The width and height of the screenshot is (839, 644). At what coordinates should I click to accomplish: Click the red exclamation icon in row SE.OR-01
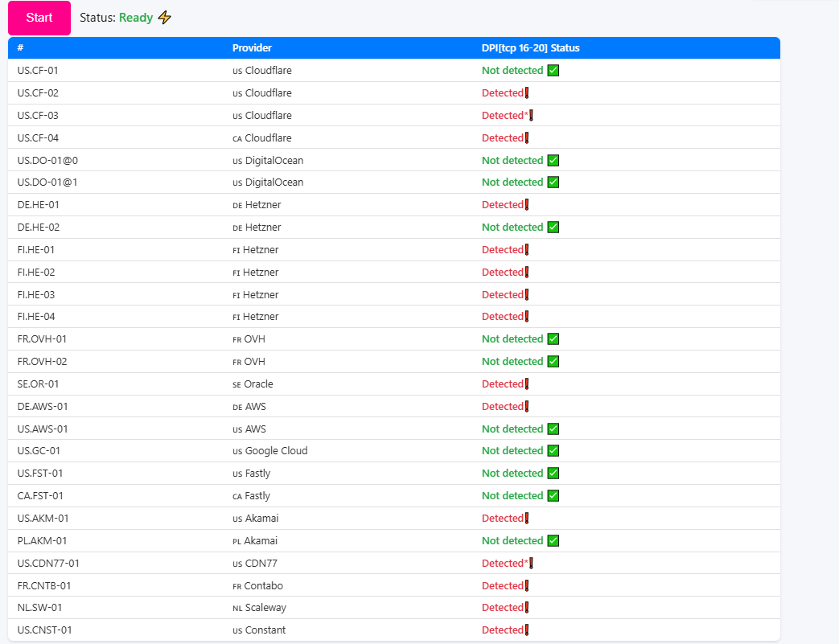(527, 384)
